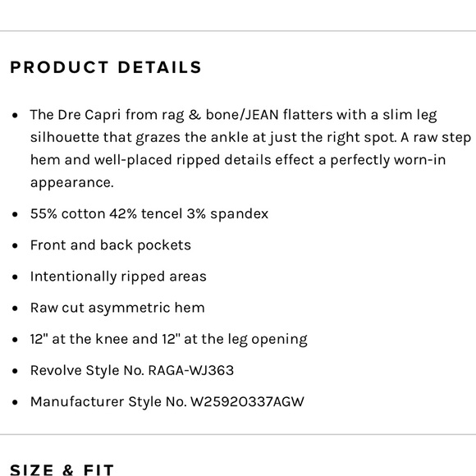Click the style code RAGA-WJ363
The width and height of the screenshot is (476, 476).
click(x=191, y=370)
